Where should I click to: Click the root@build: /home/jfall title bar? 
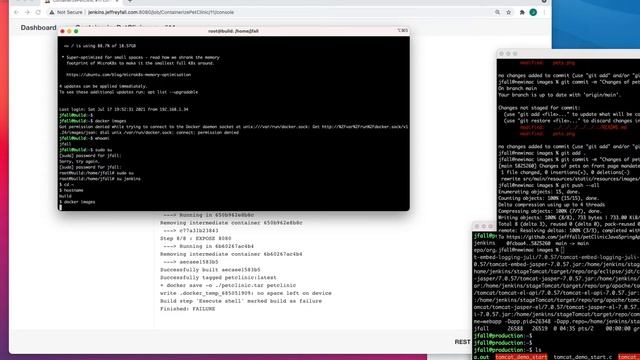(233, 31)
